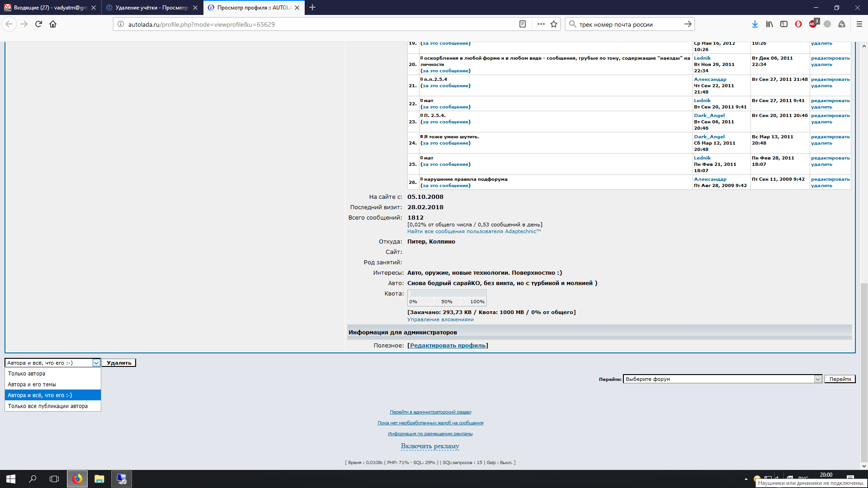The image size is (868, 488).
Task: Toggle reader view icon in address bar
Action: pos(523,24)
